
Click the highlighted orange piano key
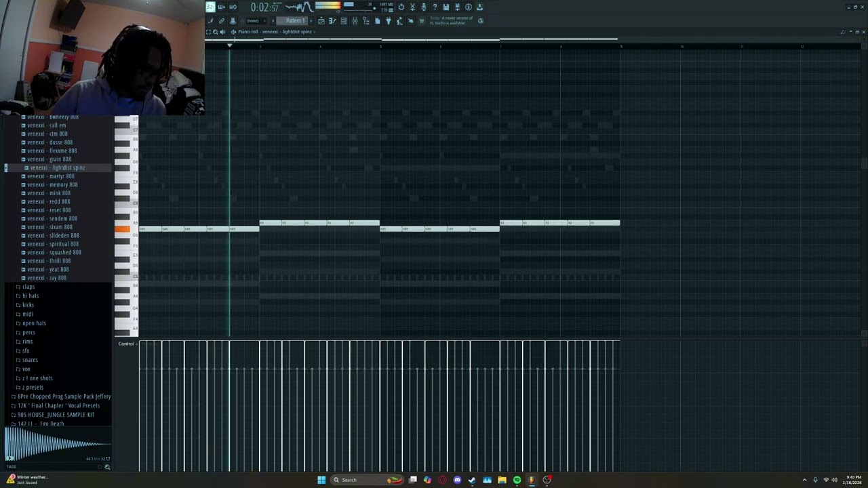(x=122, y=229)
